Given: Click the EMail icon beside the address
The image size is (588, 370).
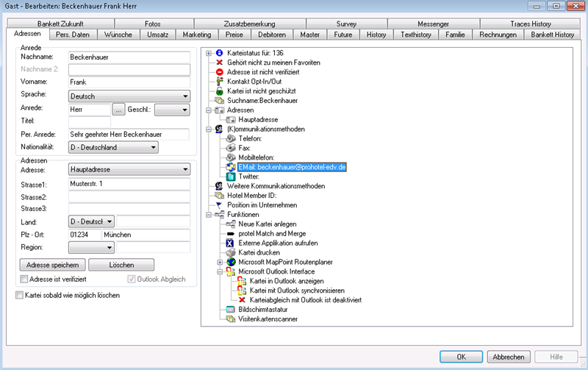Looking at the screenshot, I should click(231, 167).
